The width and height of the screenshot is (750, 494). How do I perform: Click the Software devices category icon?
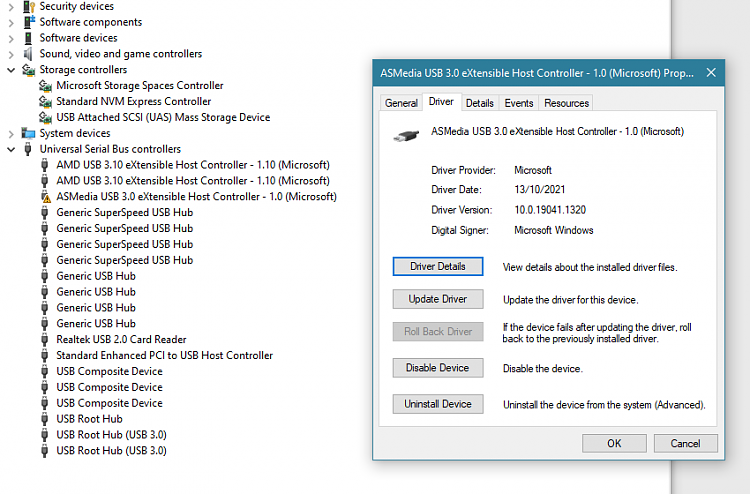coord(29,38)
